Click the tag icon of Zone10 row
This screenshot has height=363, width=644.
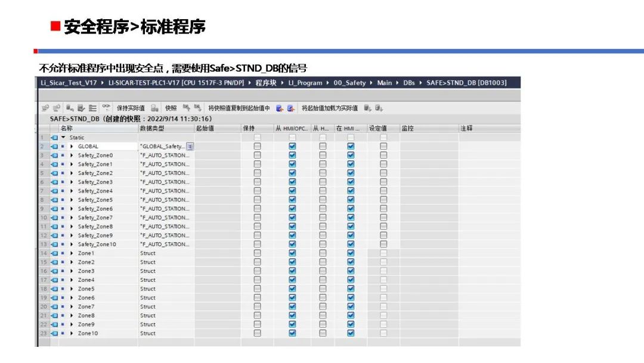click(55, 333)
